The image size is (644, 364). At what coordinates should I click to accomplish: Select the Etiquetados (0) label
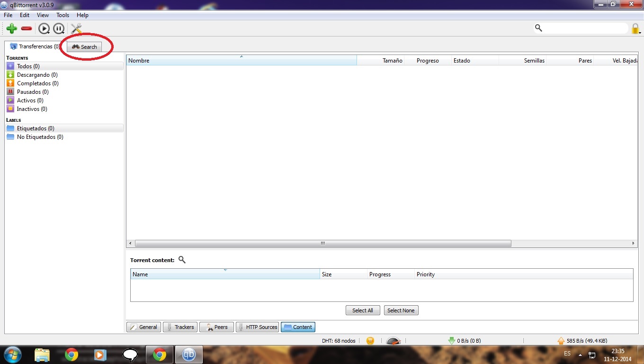click(x=64, y=128)
